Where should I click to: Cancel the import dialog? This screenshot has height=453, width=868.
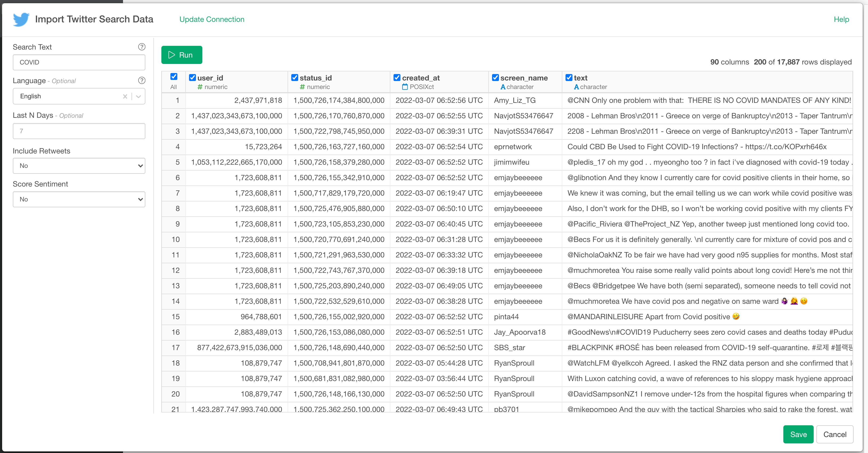pyautogui.click(x=835, y=434)
